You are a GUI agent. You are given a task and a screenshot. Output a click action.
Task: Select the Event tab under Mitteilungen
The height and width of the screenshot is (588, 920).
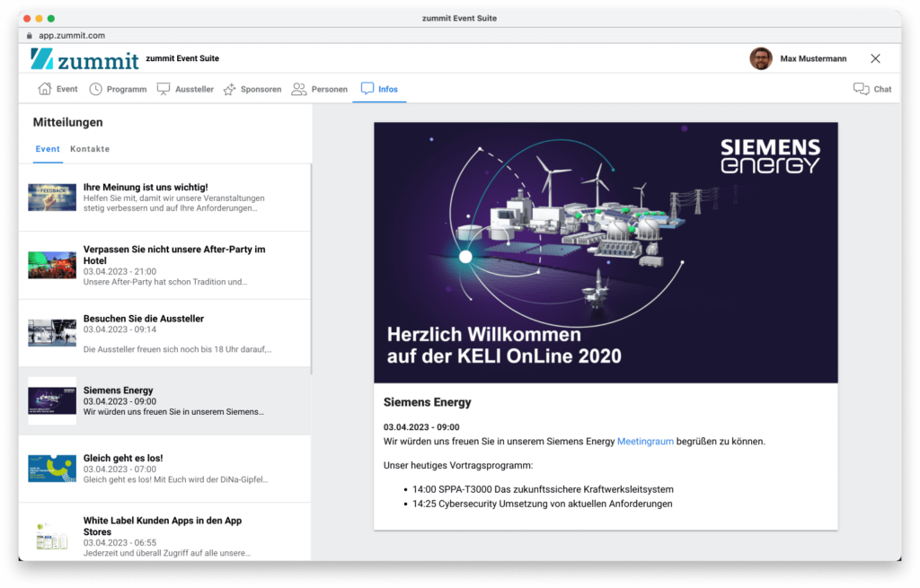[48, 149]
